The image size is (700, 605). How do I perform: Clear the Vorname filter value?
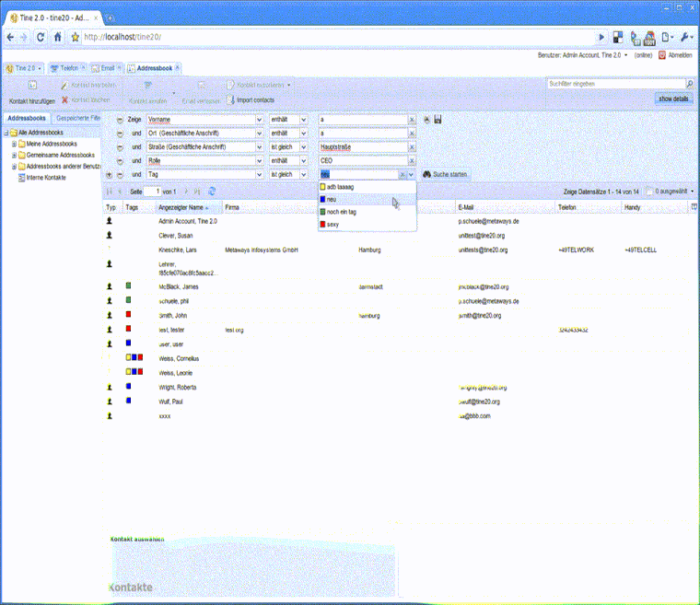412,120
